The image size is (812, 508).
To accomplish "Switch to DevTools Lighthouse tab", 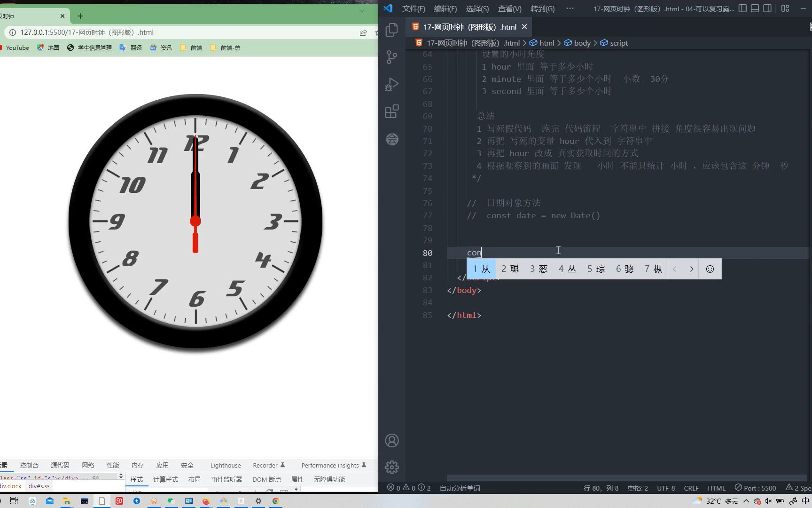I will (x=226, y=465).
